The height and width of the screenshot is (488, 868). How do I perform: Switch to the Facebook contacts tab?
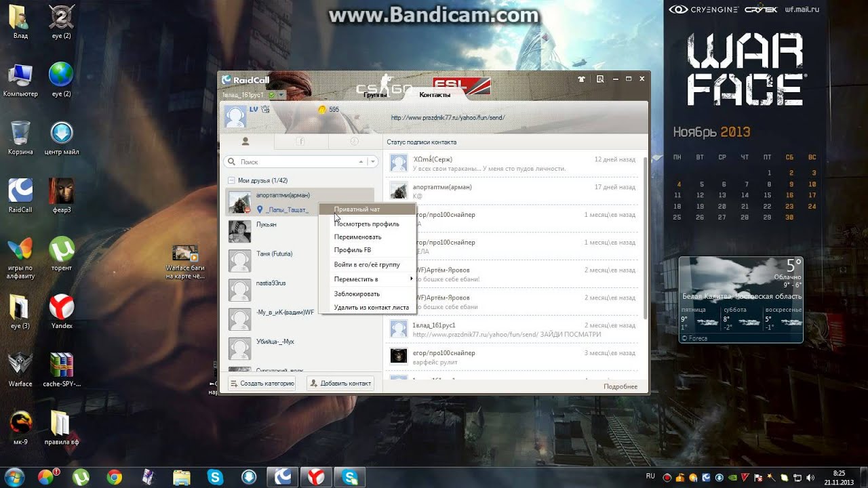[x=300, y=142]
